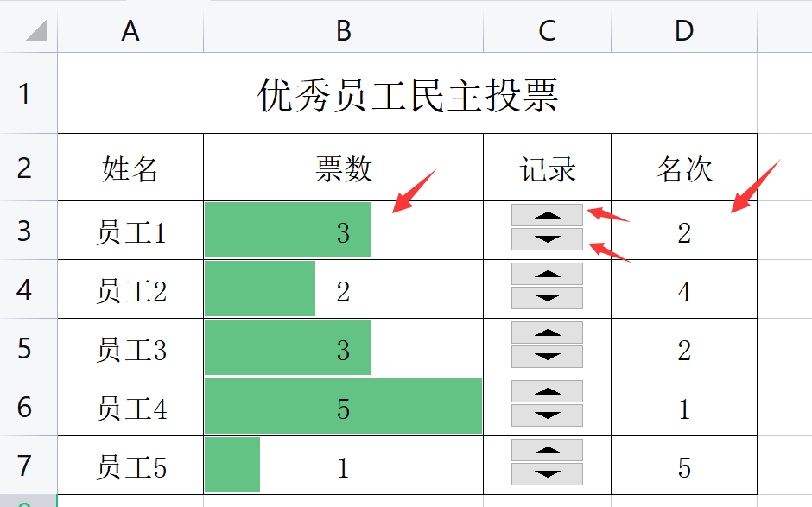Select the 票数 header cell
The width and height of the screenshot is (812, 507).
[x=343, y=168]
